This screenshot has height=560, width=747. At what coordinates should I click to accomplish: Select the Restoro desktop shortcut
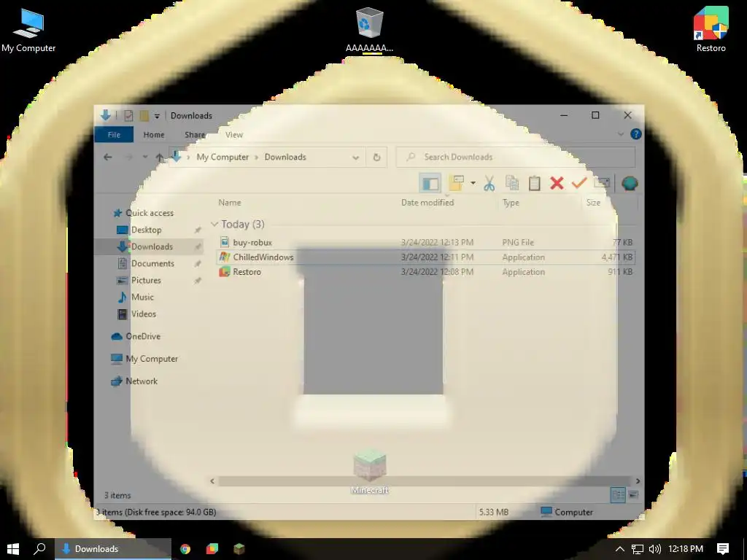(711, 29)
